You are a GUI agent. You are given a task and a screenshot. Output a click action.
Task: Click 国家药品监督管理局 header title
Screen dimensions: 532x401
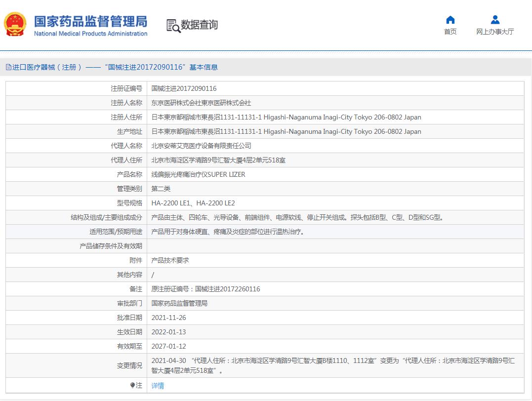point(90,21)
